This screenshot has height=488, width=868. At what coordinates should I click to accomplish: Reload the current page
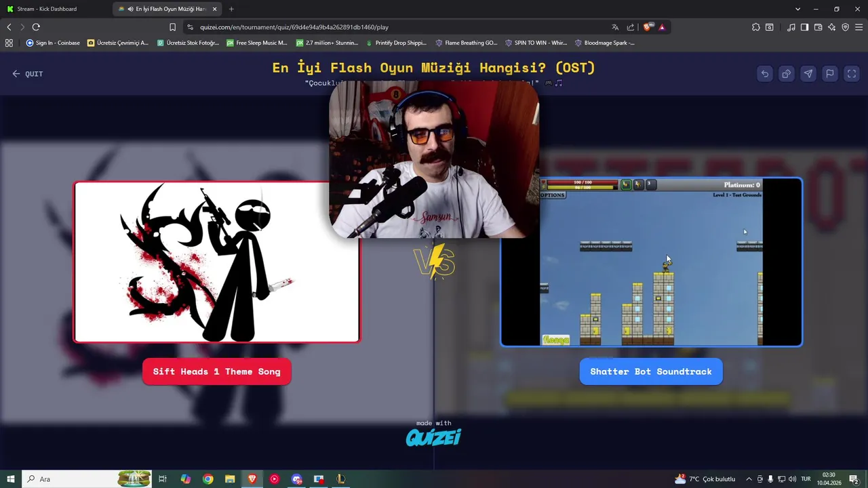pyautogui.click(x=36, y=27)
